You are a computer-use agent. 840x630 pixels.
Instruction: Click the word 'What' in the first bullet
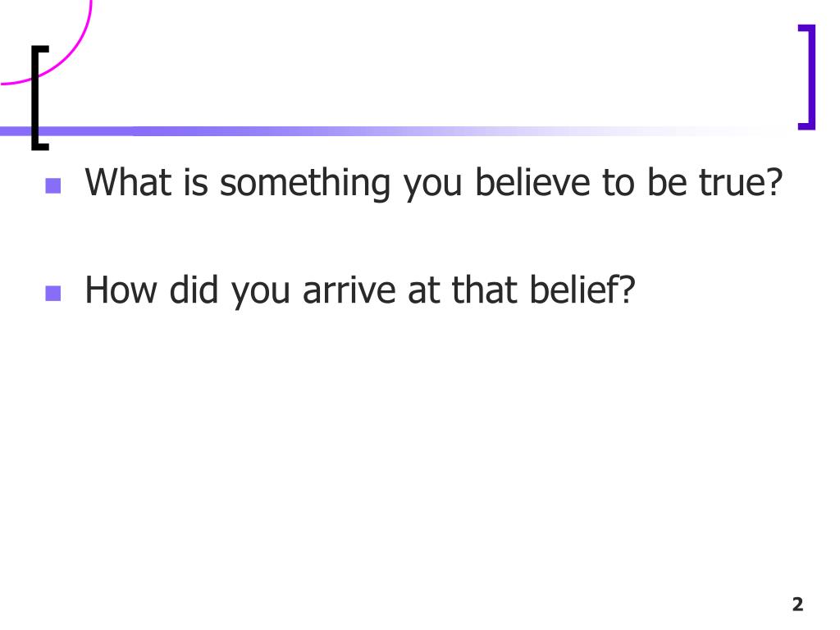tap(129, 183)
